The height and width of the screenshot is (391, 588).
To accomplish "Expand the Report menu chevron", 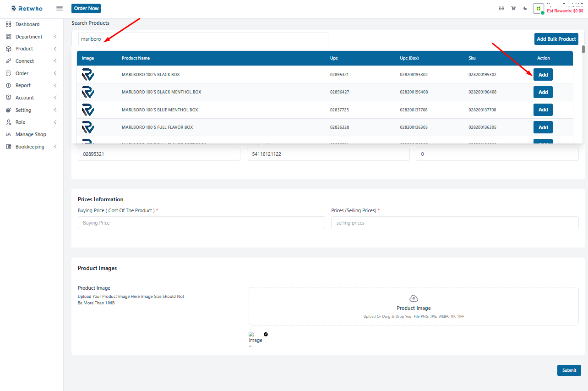I will click(55, 85).
